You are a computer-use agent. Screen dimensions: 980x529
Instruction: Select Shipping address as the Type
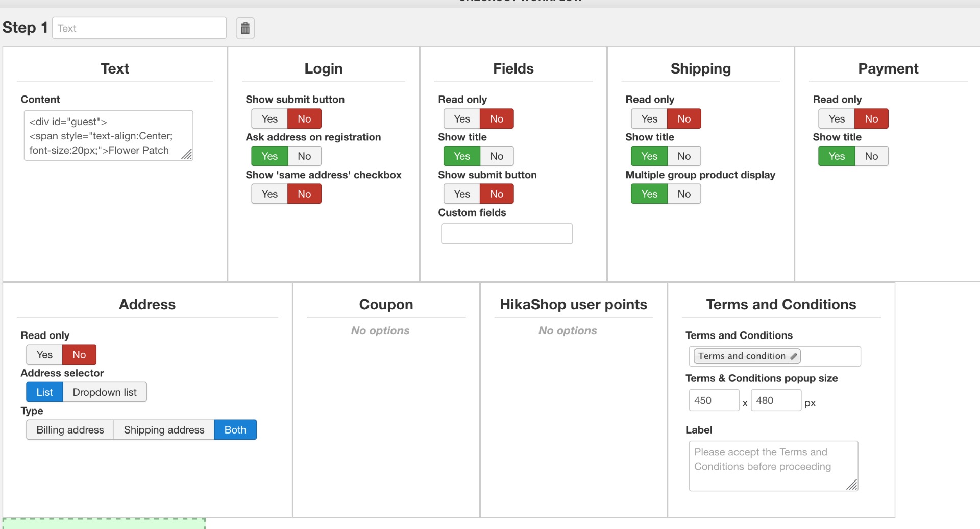(x=164, y=430)
